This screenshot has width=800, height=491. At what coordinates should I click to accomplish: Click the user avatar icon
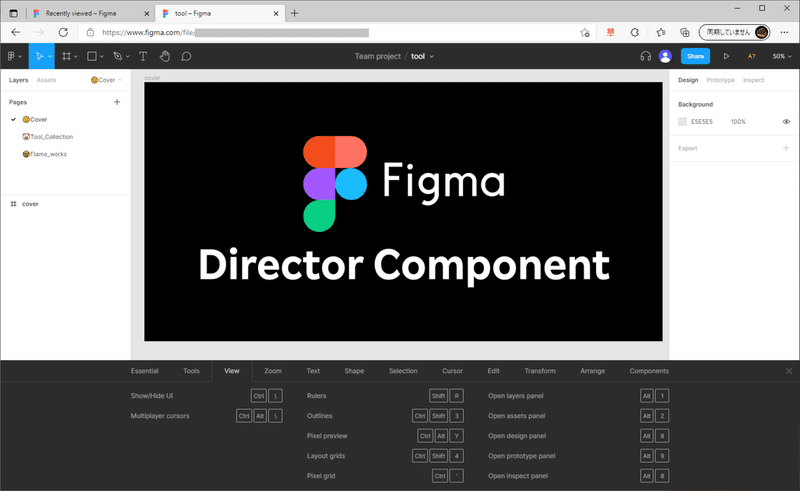point(665,56)
